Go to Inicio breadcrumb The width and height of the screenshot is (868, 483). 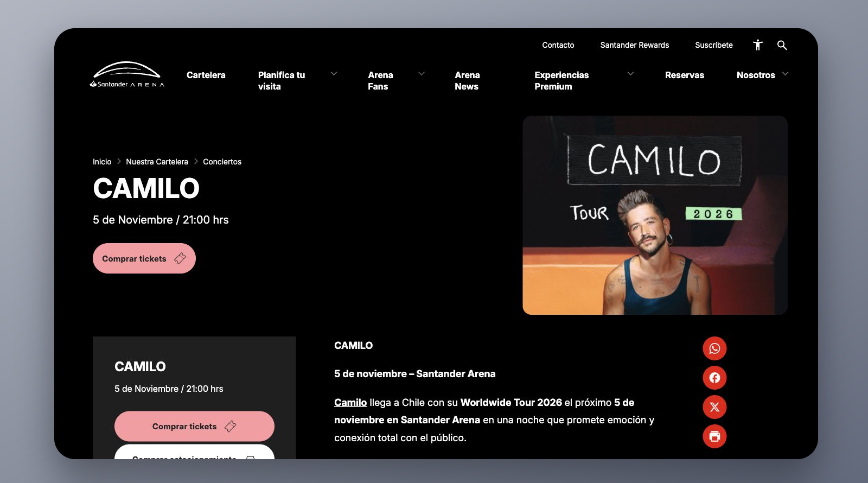point(102,162)
